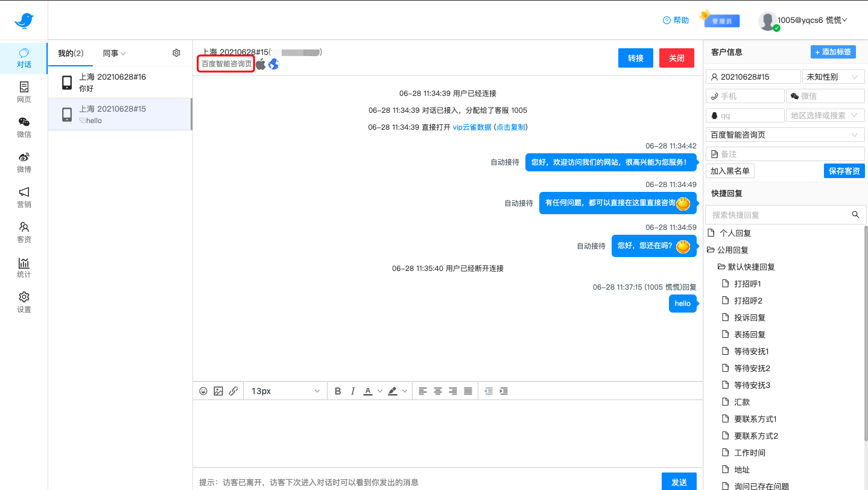Click inside the 搜索快捷回复 search field
The width and height of the screenshot is (868, 490).
click(778, 214)
